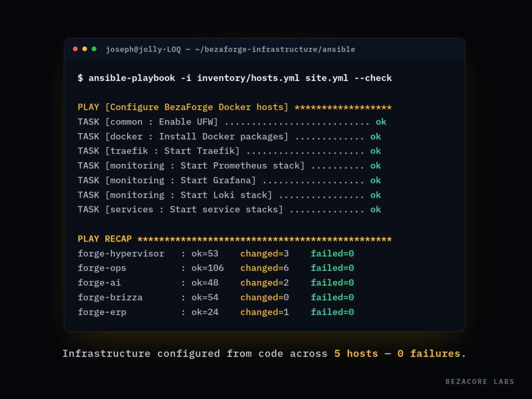Viewport: 532px width, 399px height.
Task: Select the forge-ai host name
Action: tap(99, 282)
